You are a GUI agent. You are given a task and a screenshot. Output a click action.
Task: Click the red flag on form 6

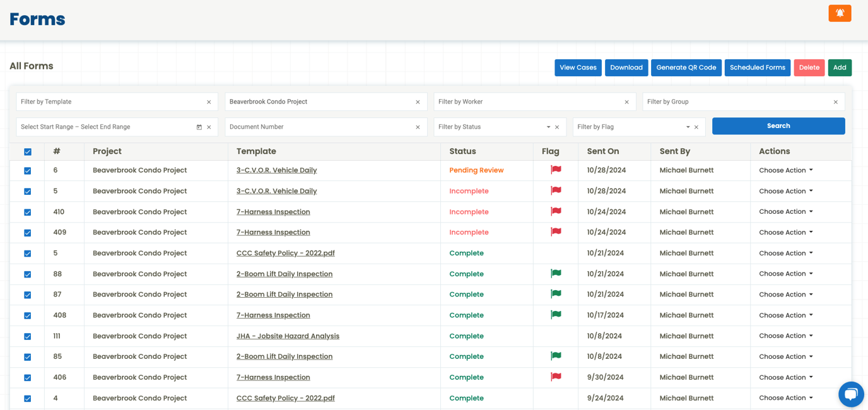click(x=556, y=170)
